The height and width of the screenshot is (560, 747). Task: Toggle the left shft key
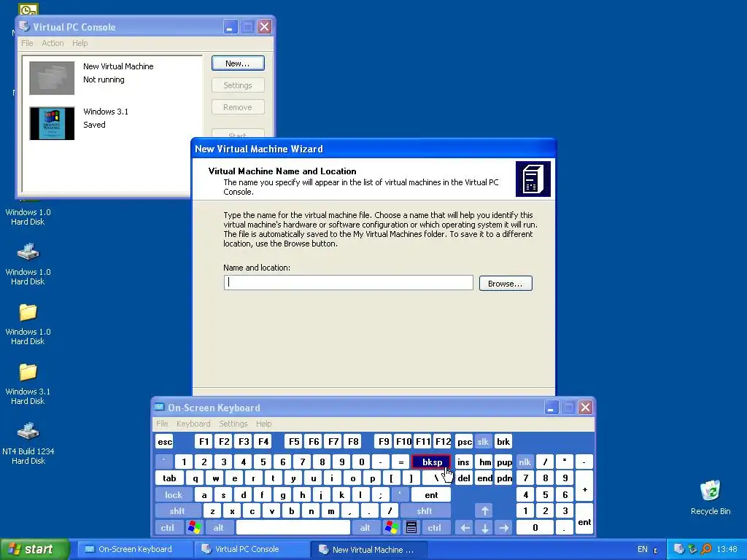(177, 511)
